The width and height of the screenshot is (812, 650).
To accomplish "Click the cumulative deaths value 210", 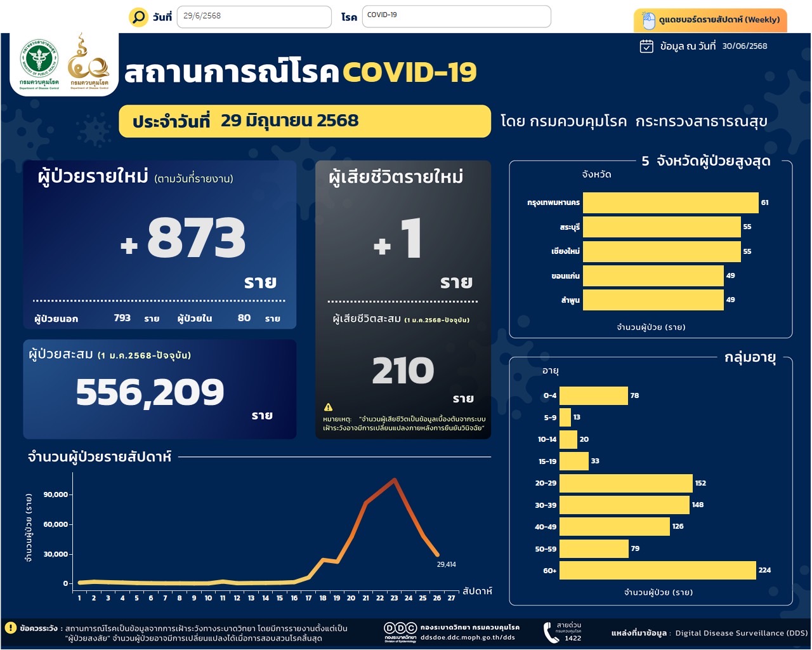I will 403,371.
